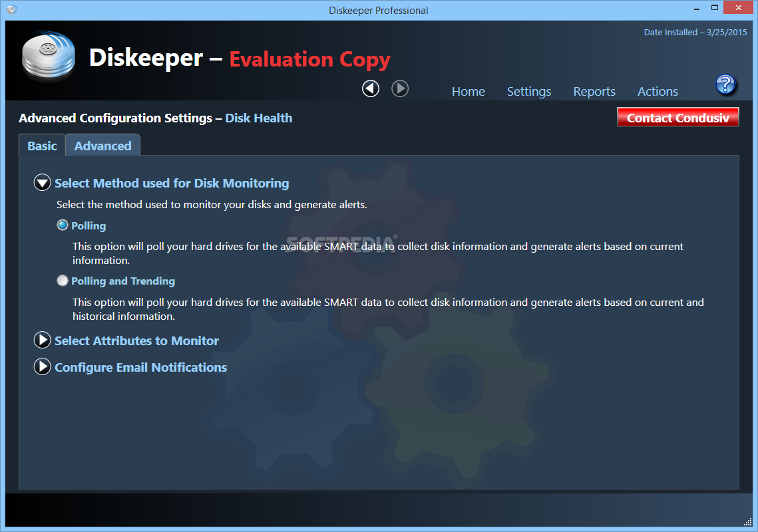Close the Diskeeper Professional window

pos(738,8)
